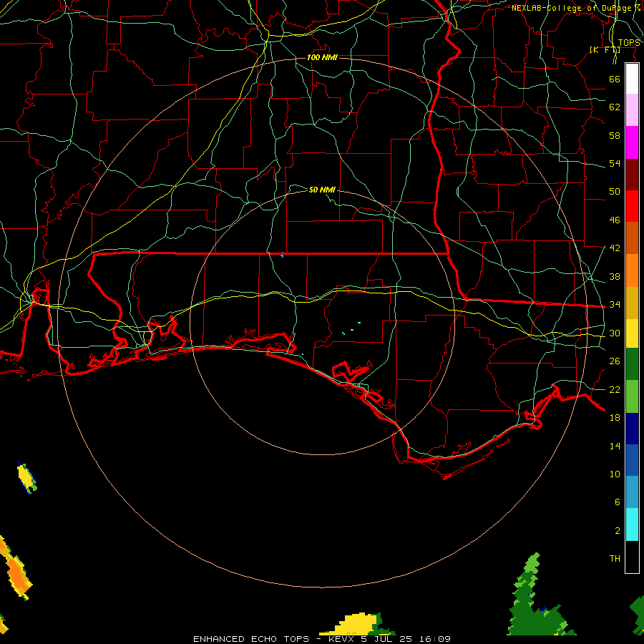This screenshot has height=644, width=644.
Task: Select the yellow echo at bottom center
Action: tap(356, 624)
